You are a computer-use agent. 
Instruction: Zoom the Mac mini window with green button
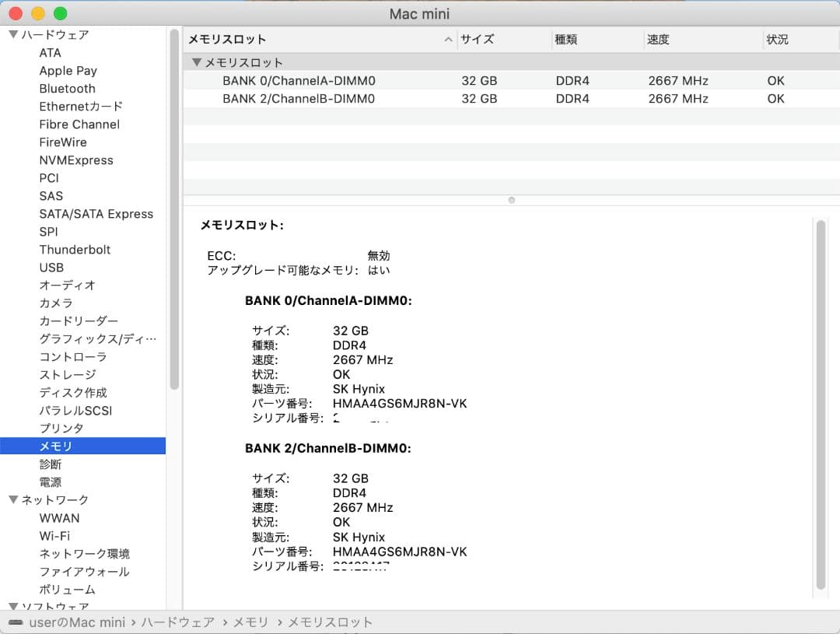point(61,13)
